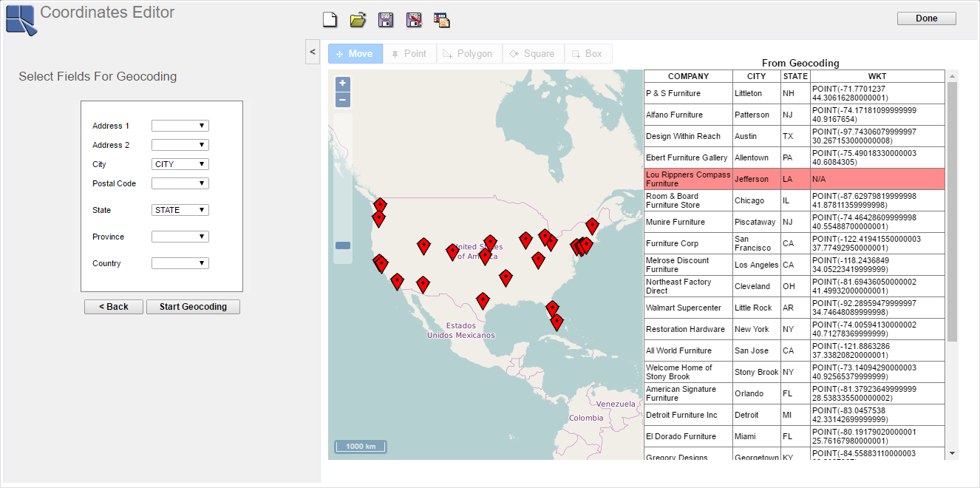Select the Alfano Furniture row

click(x=794, y=115)
